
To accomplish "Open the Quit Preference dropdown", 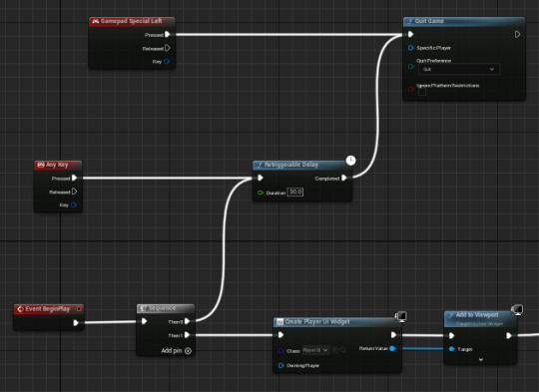I will point(459,69).
